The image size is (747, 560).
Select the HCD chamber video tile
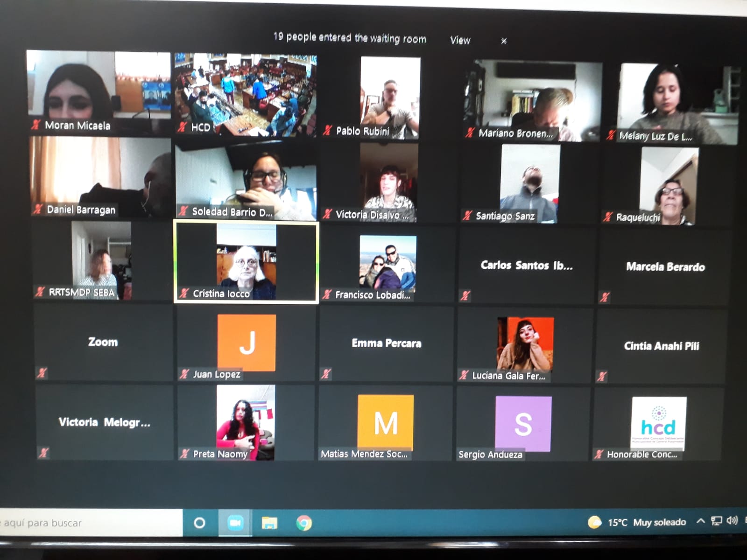pos(246,93)
